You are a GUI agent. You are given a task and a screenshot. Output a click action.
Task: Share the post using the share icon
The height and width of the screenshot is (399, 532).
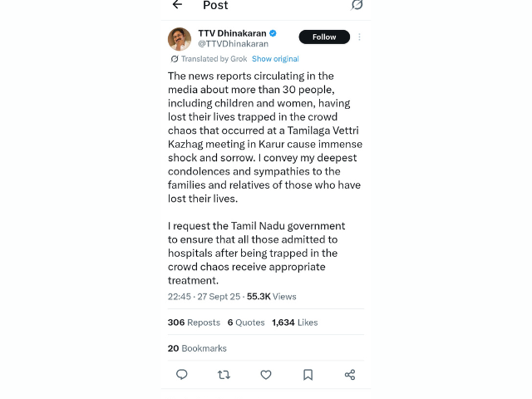(350, 375)
